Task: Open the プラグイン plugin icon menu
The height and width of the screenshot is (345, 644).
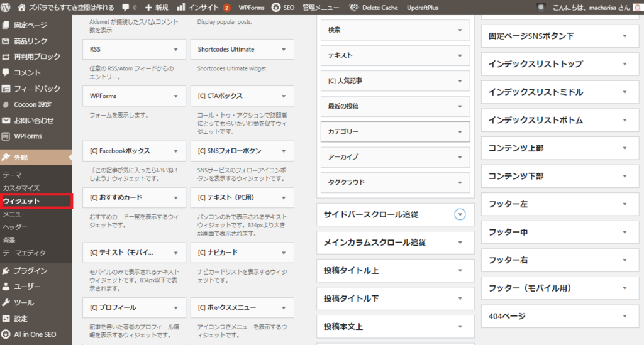Action: pos(6,271)
